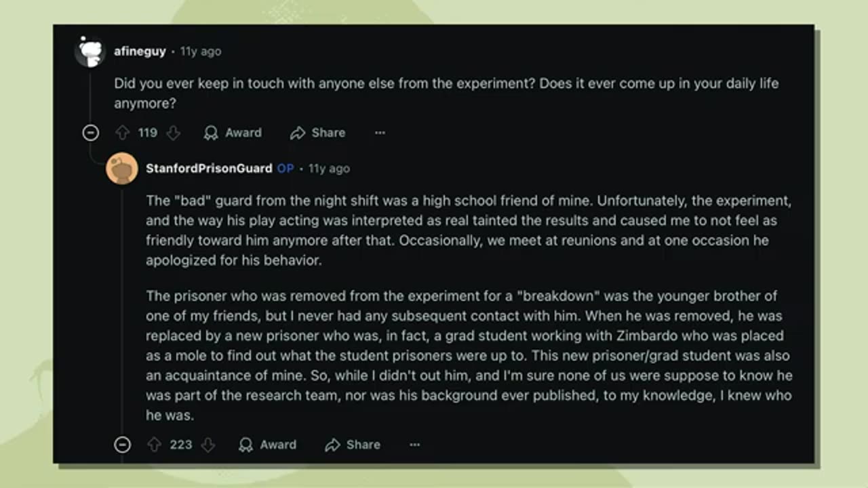Click the OP badge beside StanfordPrisonGuard

tap(285, 168)
